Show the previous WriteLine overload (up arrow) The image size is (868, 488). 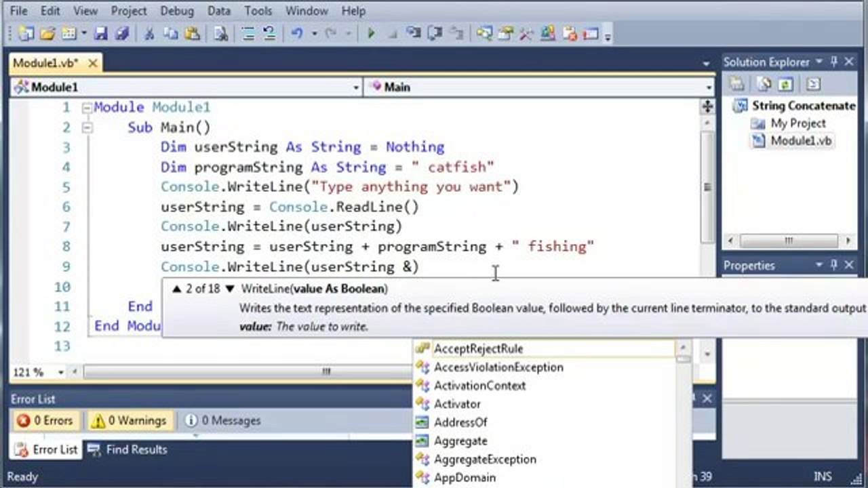(177, 289)
